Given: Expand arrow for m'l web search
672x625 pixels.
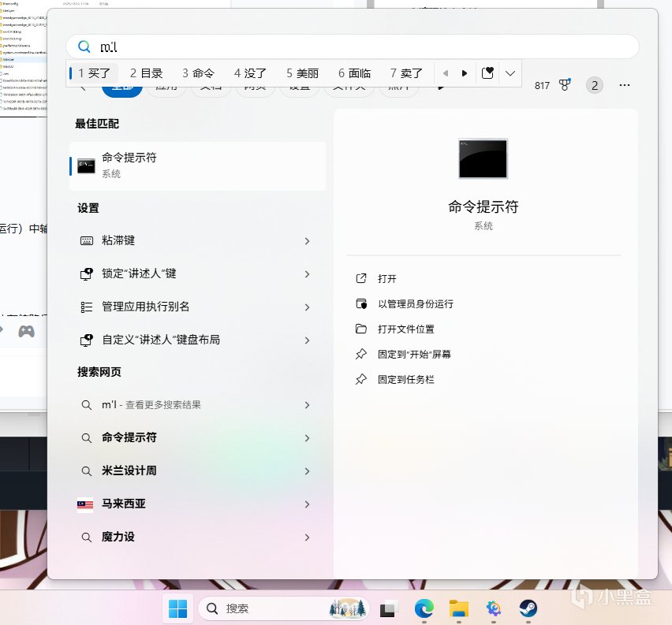Looking at the screenshot, I should coord(307,405).
